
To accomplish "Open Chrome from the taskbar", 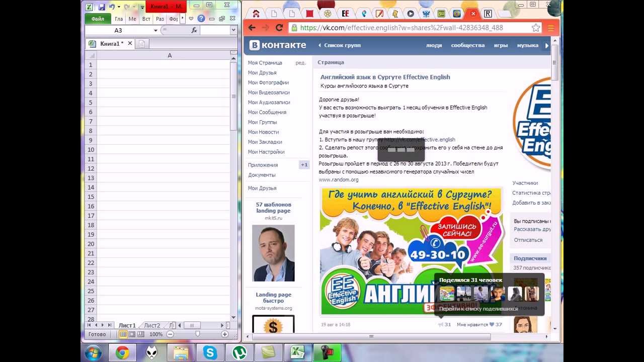I will point(122,353).
